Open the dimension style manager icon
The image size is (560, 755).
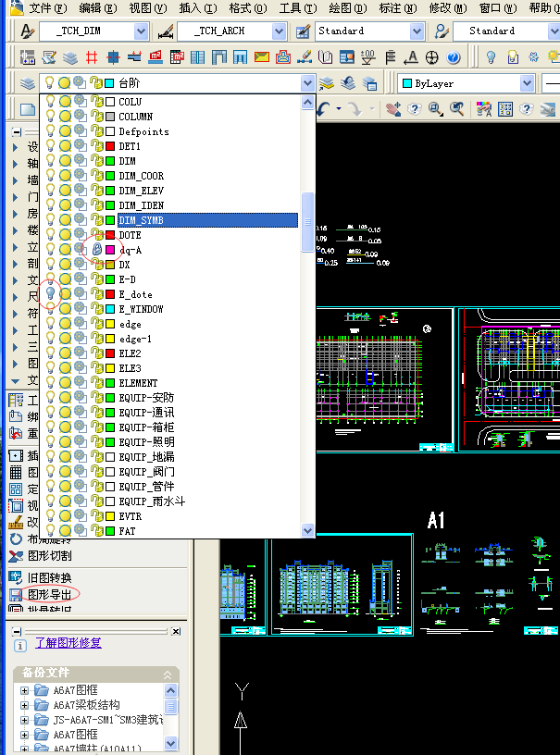tap(166, 31)
